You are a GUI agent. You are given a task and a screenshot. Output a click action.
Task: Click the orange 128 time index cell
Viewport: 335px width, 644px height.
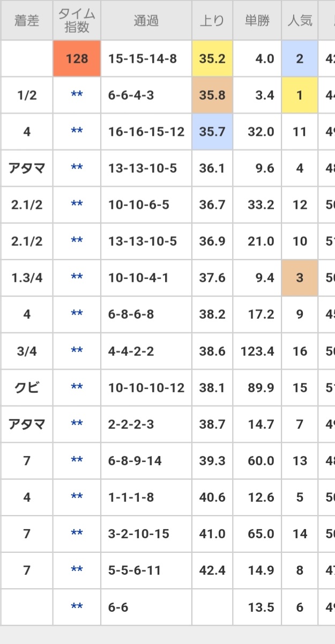(x=77, y=58)
